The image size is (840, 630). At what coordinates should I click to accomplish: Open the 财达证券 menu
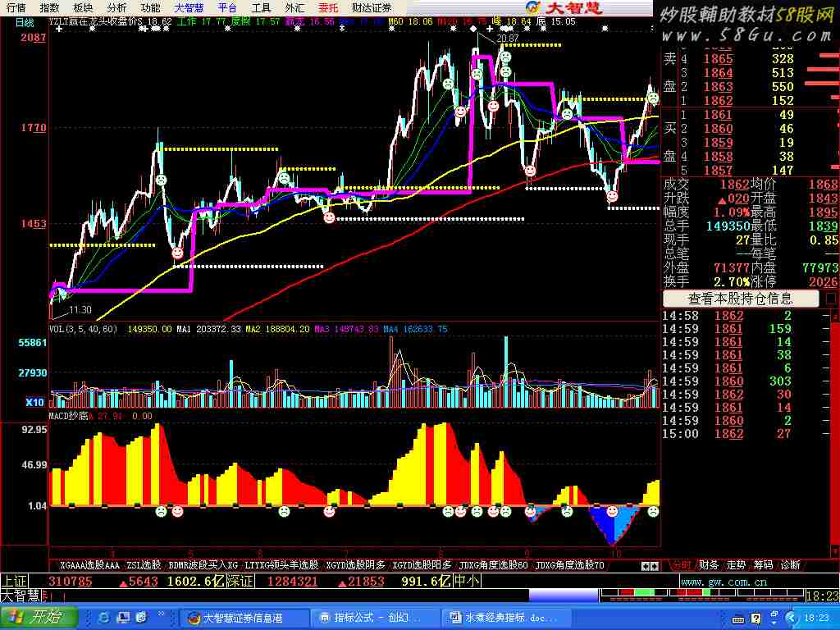372,7
